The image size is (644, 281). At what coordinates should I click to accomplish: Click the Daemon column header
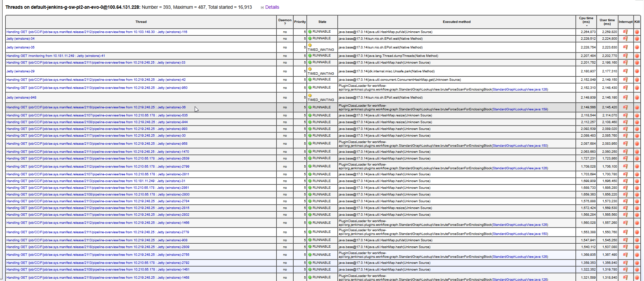tap(285, 22)
